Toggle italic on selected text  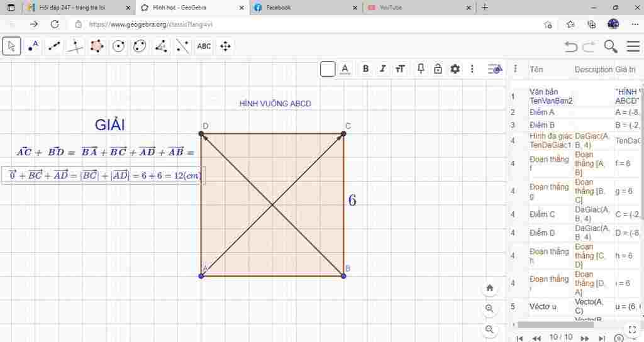[382, 69]
